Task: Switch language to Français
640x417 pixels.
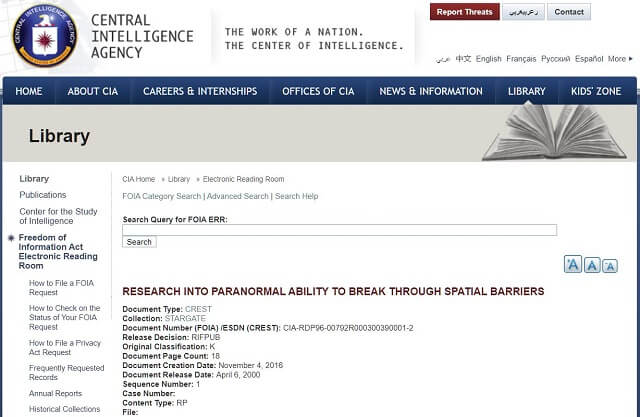Action: (521, 59)
